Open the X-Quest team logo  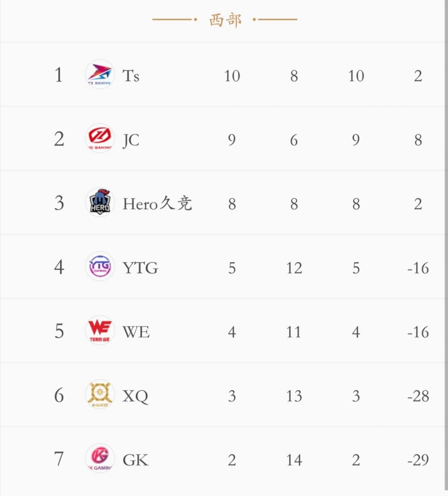[x=99, y=394]
